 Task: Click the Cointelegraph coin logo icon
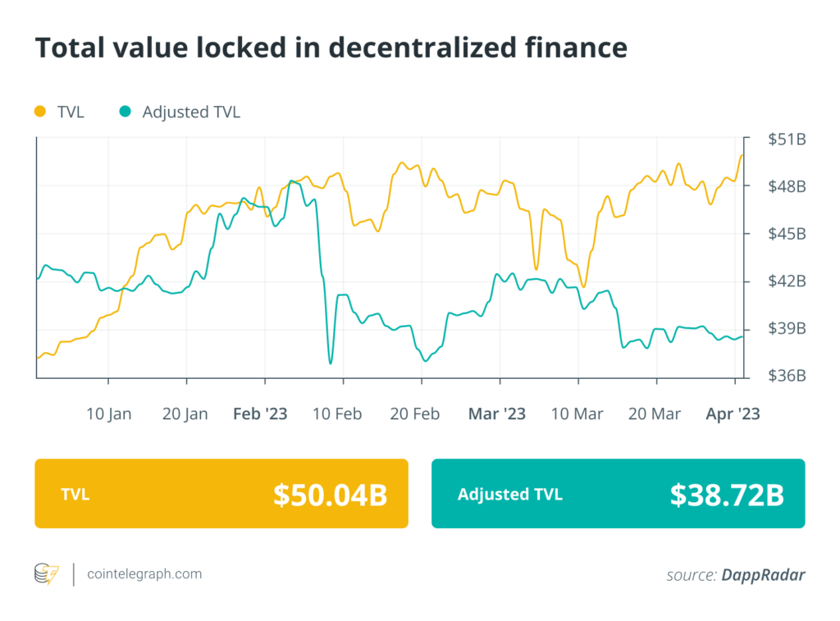coord(47,574)
